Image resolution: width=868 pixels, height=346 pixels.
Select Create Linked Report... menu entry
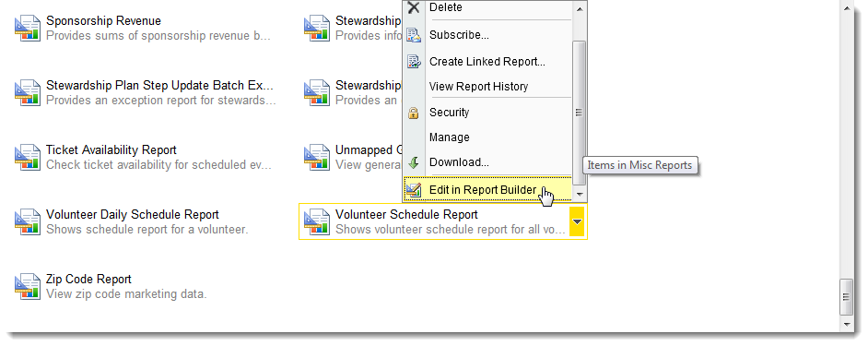tap(487, 62)
